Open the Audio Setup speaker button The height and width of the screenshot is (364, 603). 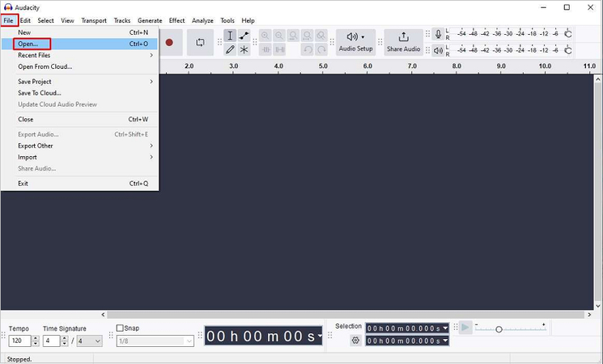pos(355,42)
